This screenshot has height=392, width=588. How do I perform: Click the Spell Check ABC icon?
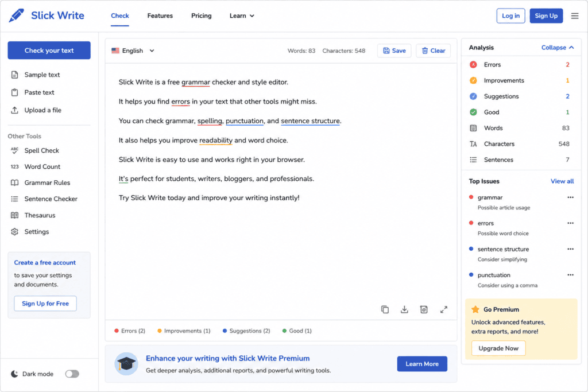(14, 150)
